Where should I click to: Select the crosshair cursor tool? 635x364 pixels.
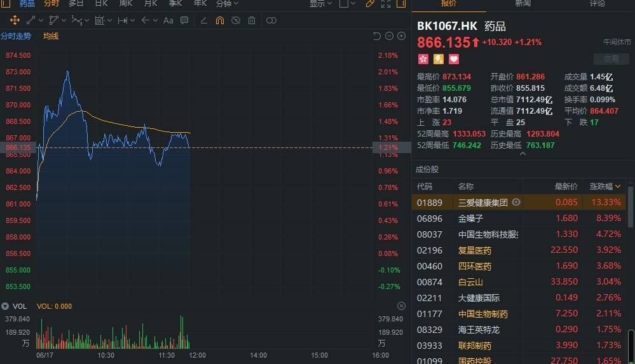pos(15,20)
